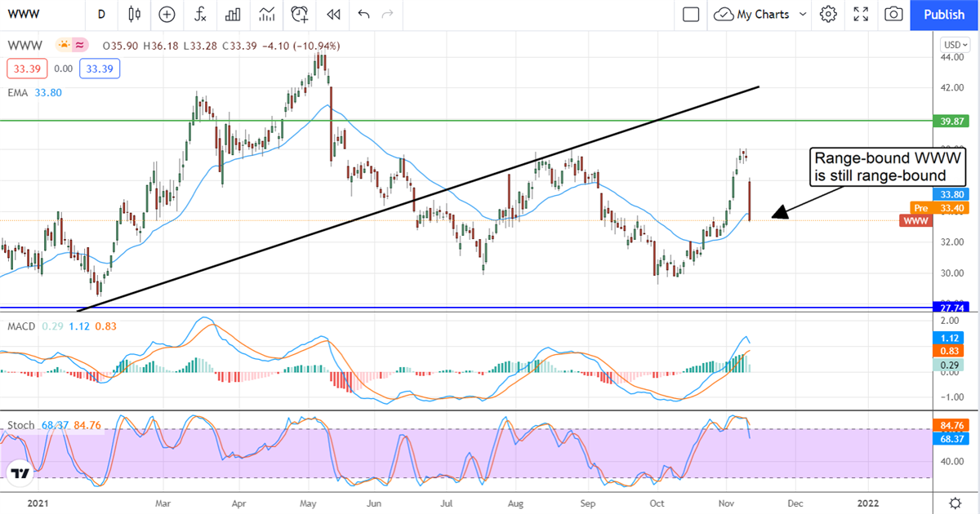Start bar replay with the rewind icon
Viewport: 980px width, 514px height.
tap(332, 14)
